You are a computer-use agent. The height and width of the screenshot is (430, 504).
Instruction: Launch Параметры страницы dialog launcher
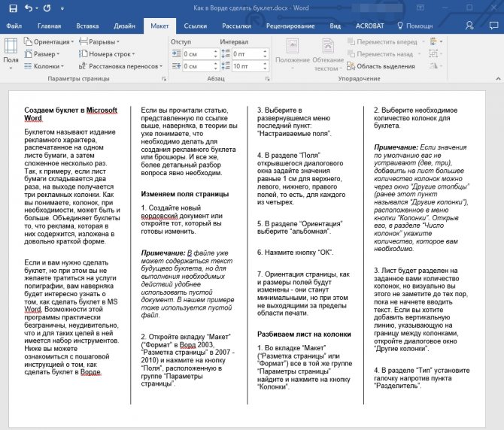tap(164, 79)
